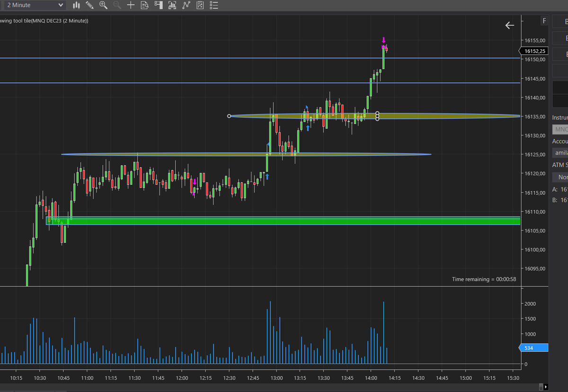
Task: Select the MNQ Instrument field
Action: coord(560,129)
